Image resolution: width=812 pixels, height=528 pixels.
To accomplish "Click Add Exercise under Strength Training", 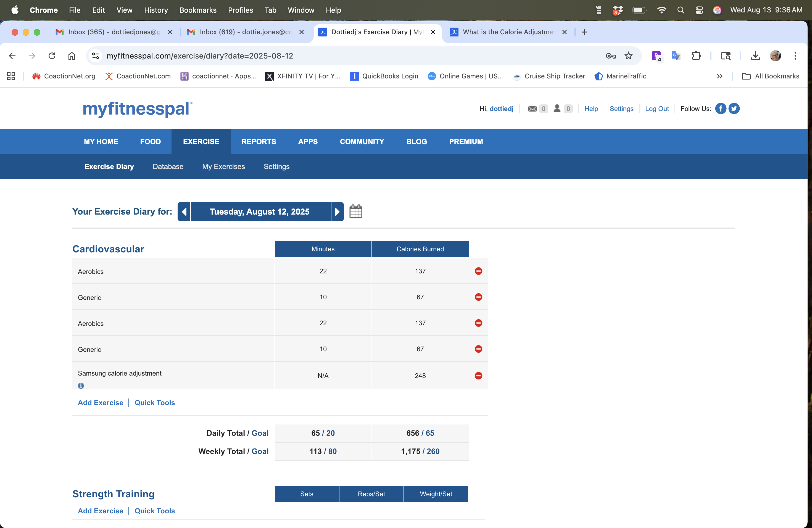I will [x=100, y=511].
